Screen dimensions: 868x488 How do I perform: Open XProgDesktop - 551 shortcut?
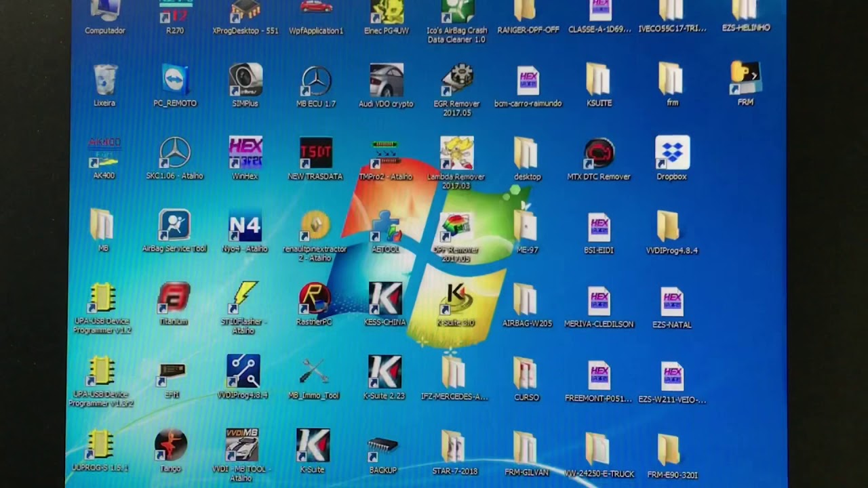[x=245, y=18]
